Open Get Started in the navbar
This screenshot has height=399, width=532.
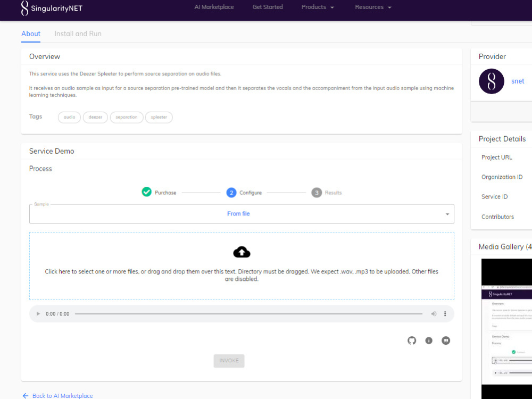click(268, 7)
